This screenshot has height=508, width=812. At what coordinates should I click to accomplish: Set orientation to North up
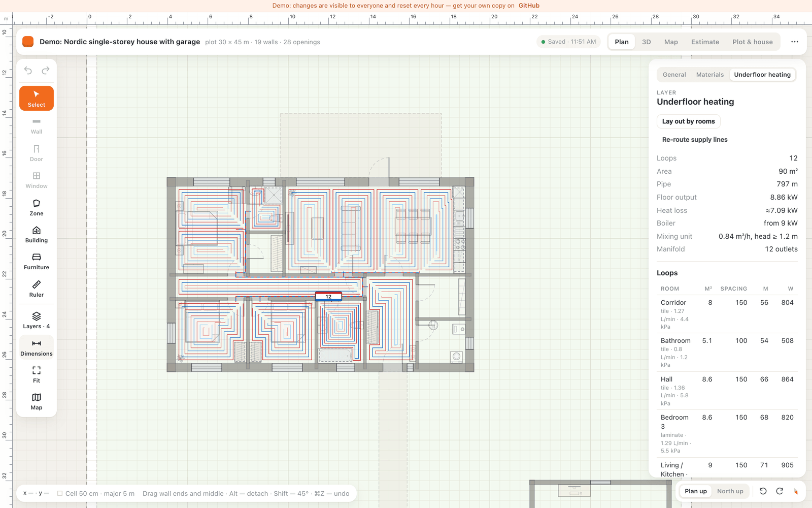[x=730, y=491]
